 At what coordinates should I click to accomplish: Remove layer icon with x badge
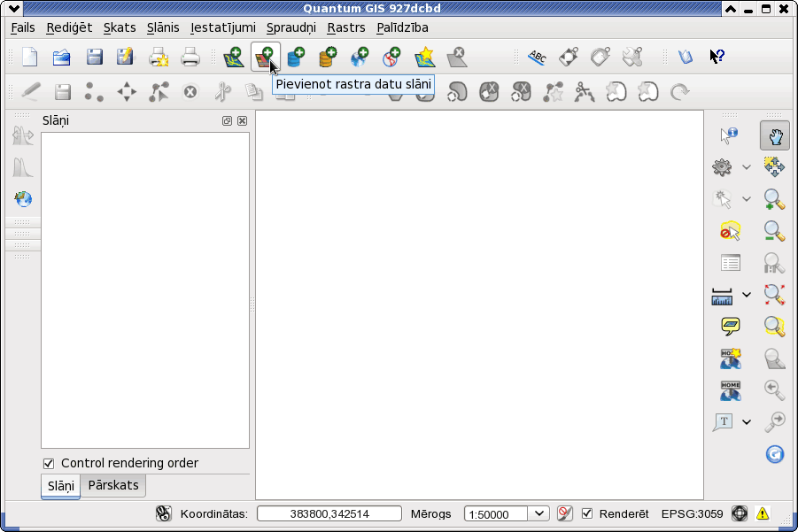457,57
